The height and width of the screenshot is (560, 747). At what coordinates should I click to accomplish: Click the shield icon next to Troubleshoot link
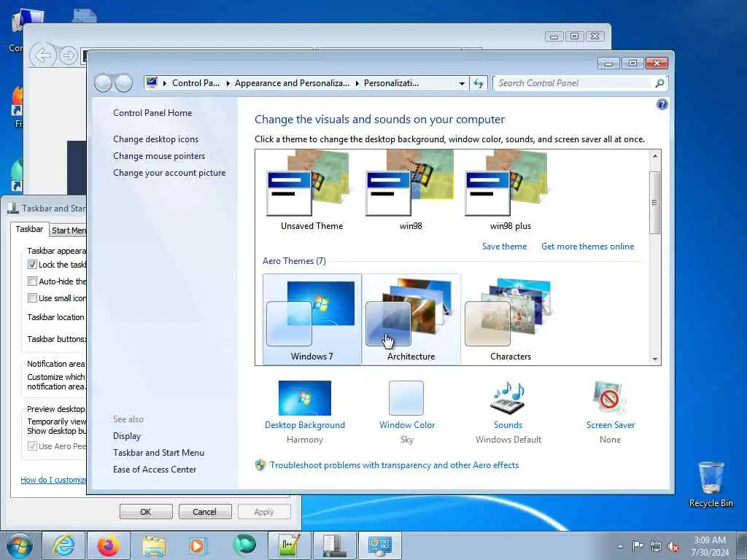pyautogui.click(x=260, y=465)
